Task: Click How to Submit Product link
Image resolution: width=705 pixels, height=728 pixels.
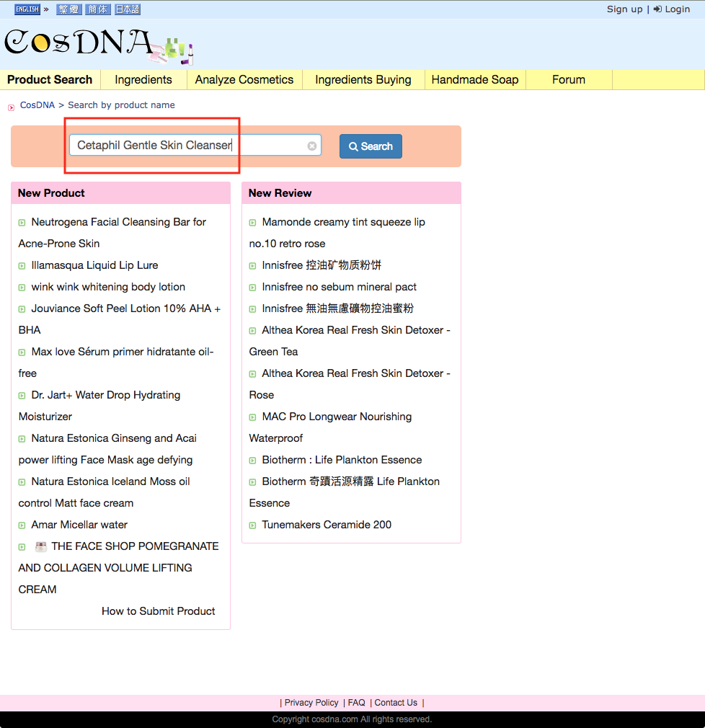Action: tap(159, 611)
